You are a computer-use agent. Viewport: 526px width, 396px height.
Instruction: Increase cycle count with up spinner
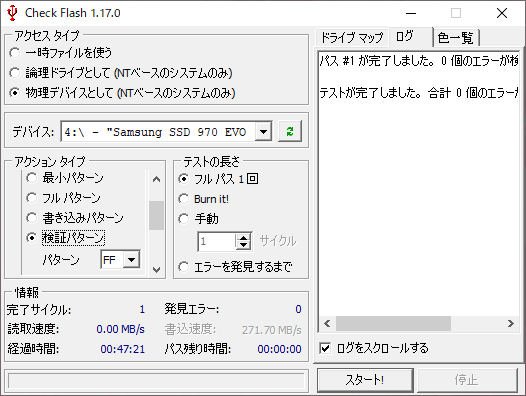coord(244,237)
